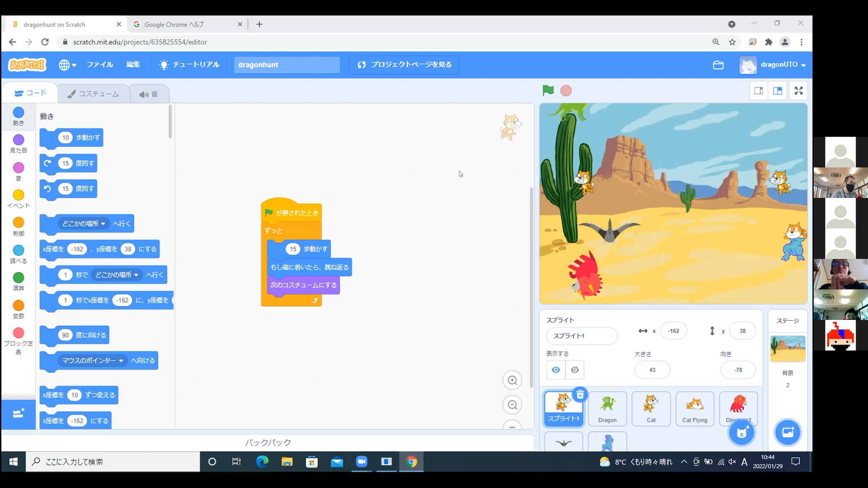Click the 大きさ size field showing 43
The height and width of the screenshot is (488, 868).
(652, 370)
